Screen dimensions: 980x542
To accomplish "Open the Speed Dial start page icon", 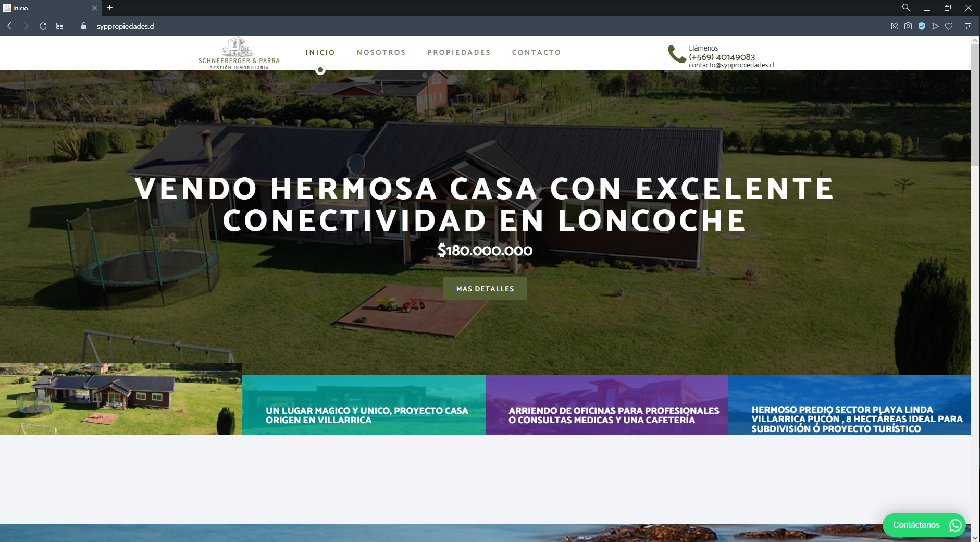I will pyautogui.click(x=60, y=26).
